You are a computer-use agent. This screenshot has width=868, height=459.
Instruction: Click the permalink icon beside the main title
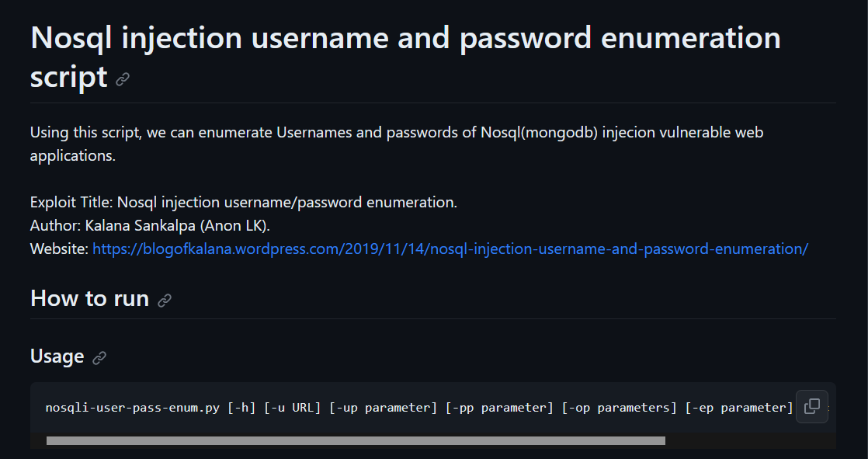pos(123,79)
